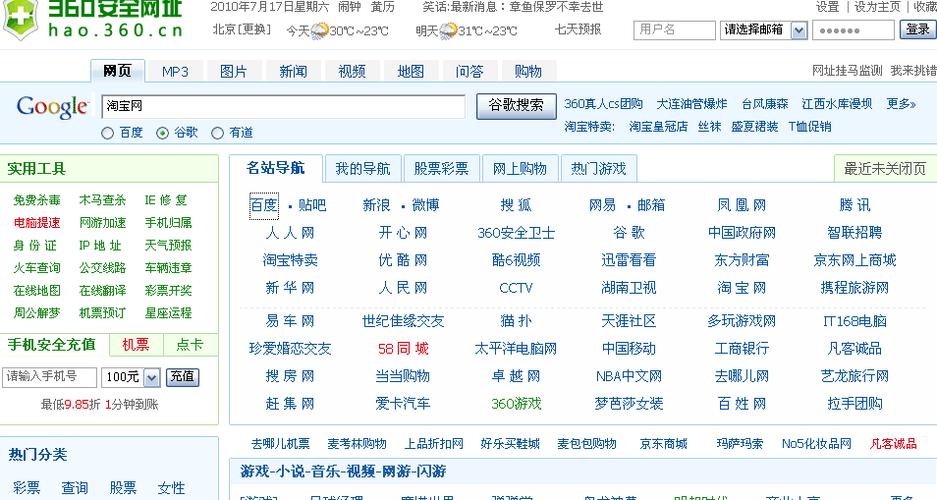Click the 淘宝皇冠店 link
Screen dimensions: 937x500
click(x=658, y=127)
